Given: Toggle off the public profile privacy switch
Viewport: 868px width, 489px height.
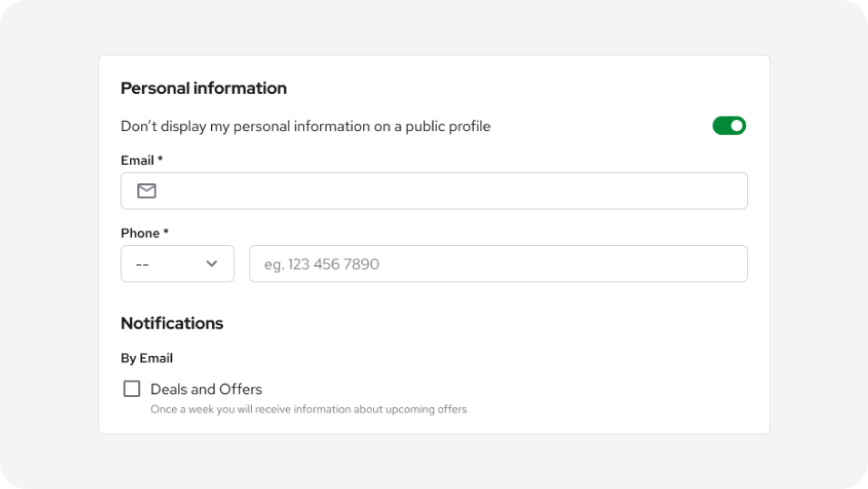Looking at the screenshot, I should point(729,126).
